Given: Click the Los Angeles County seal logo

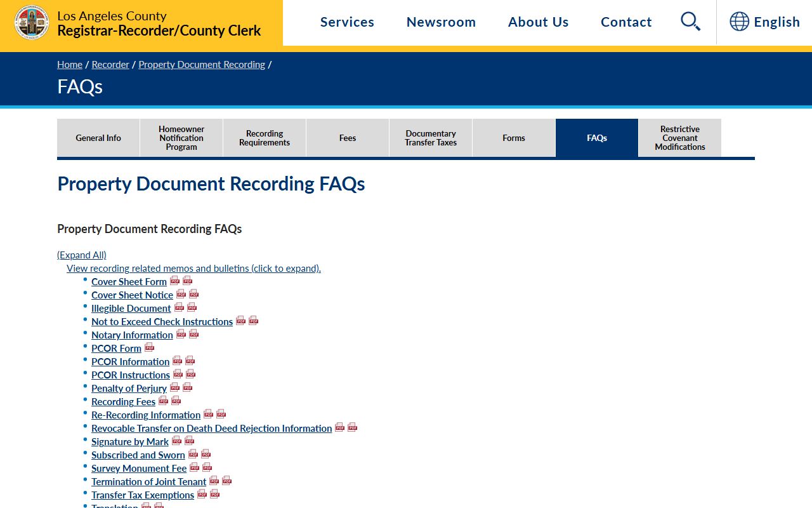Looking at the screenshot, I should [32, 22].
